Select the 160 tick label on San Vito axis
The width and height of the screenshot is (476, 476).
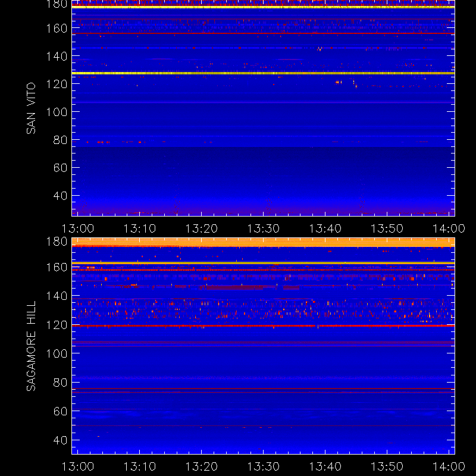57,28
